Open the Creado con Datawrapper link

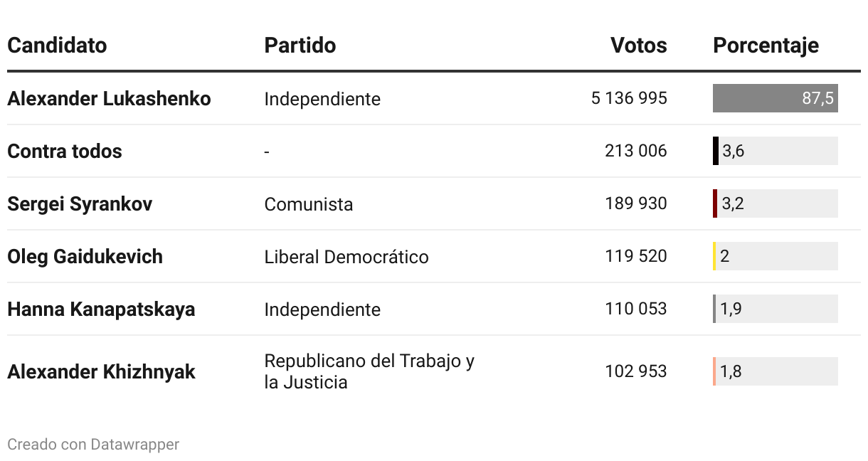click(93, 445)
